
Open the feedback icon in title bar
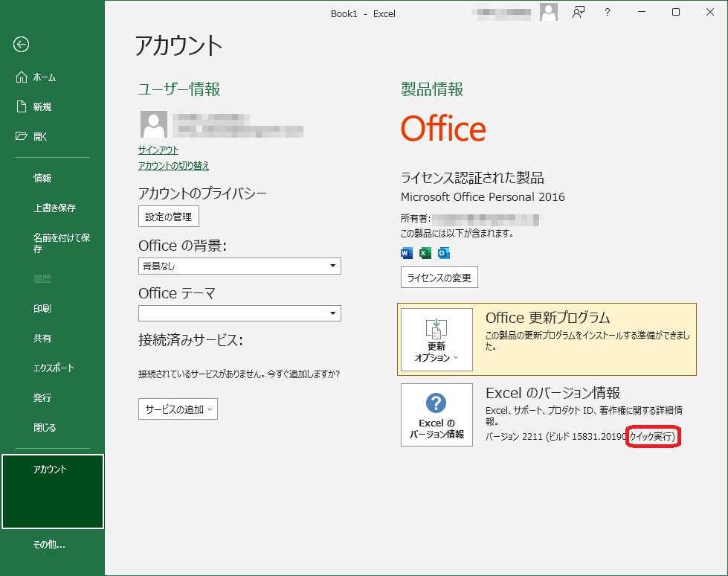point(578,13)
